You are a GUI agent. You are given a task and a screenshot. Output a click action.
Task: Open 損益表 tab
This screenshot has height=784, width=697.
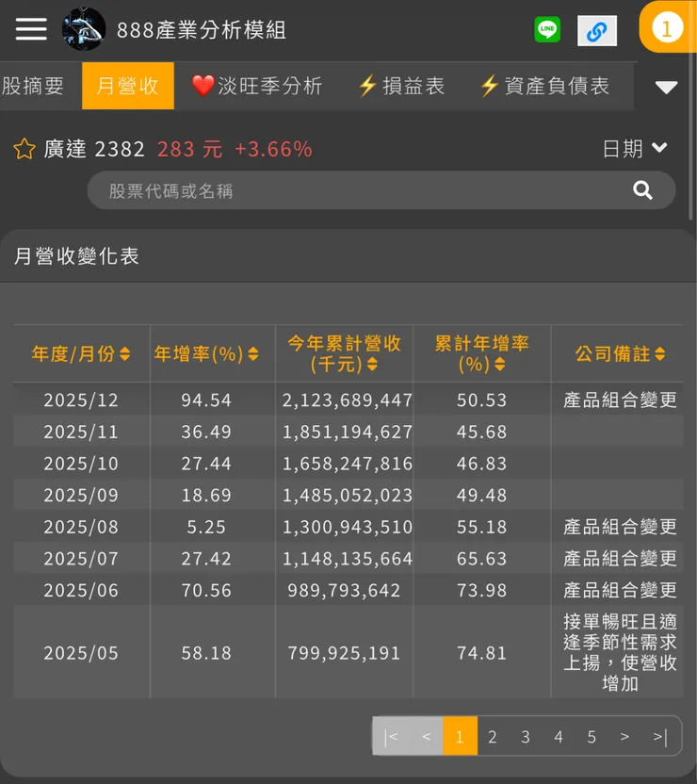tap(401, 86)
